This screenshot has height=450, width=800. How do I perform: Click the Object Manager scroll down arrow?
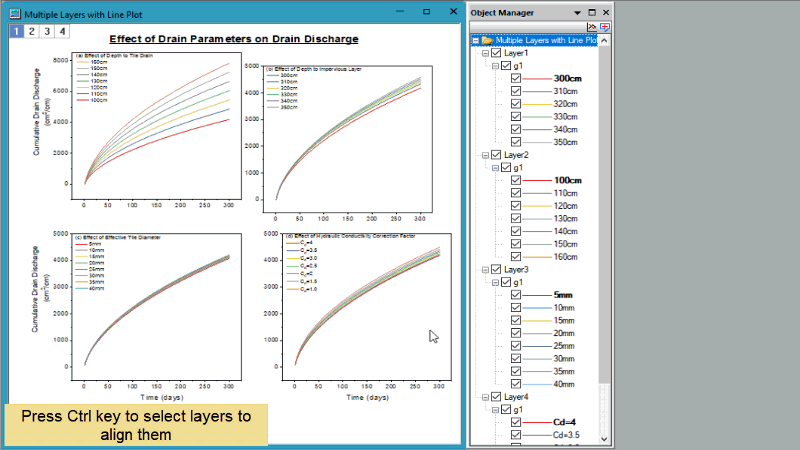point(604,439)
